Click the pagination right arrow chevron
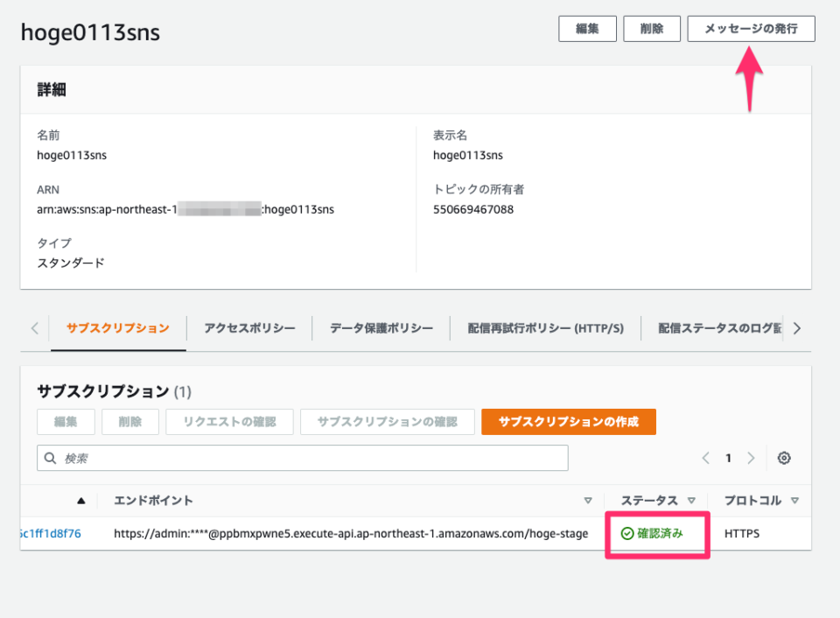Viewport: 840px width, 618px height. (751, 458)
